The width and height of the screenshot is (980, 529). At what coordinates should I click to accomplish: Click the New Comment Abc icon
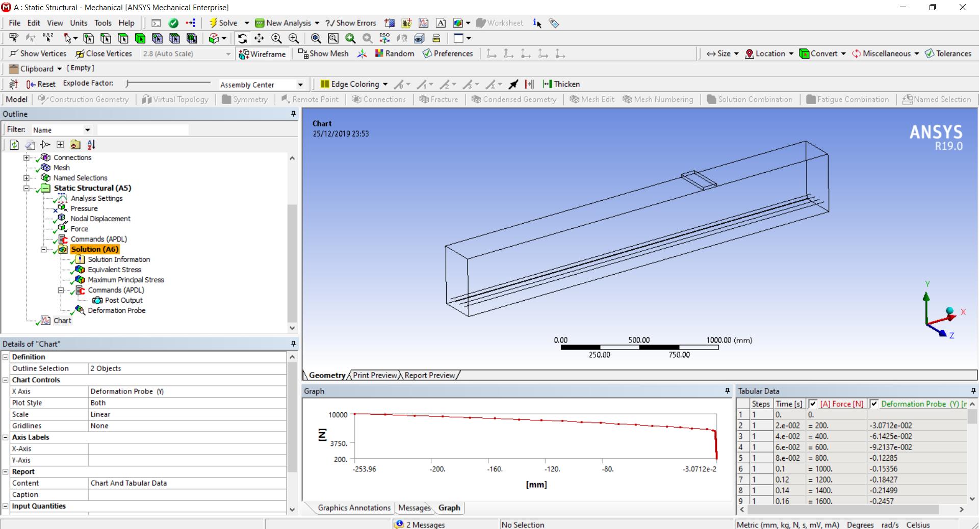(406, 23)
